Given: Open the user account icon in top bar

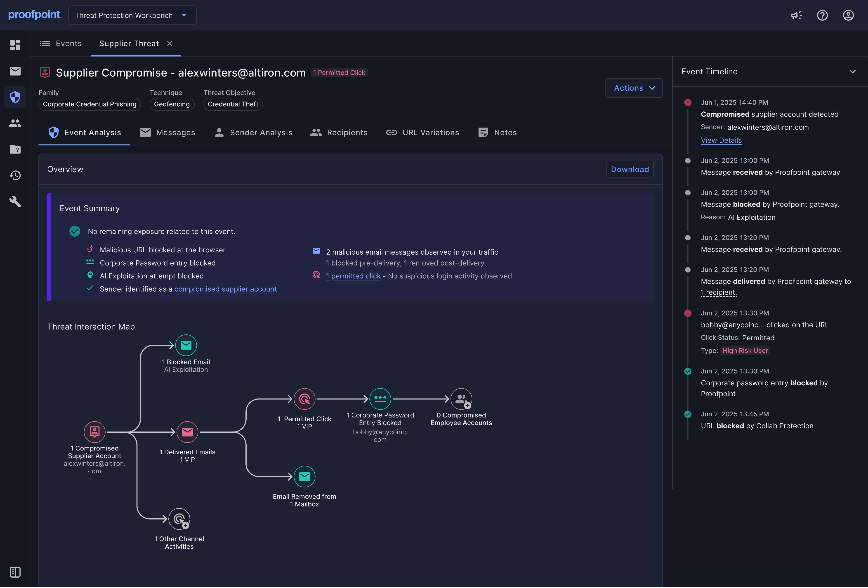Looking at the screenshot, I should 848,15.
